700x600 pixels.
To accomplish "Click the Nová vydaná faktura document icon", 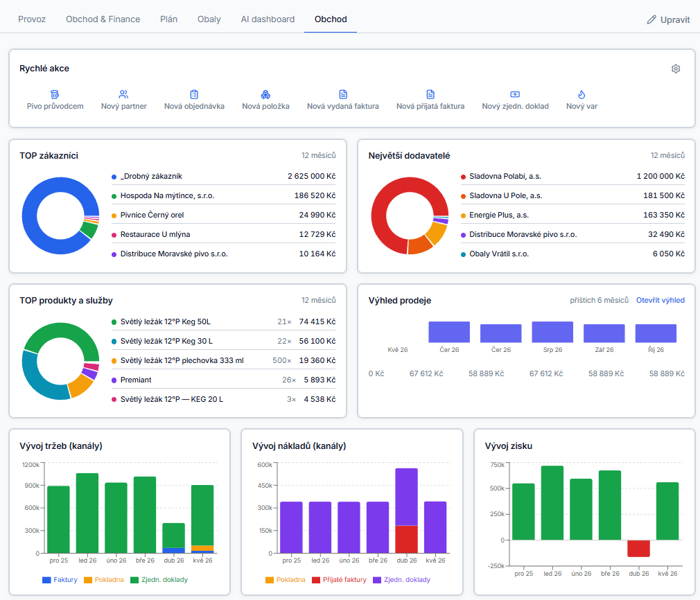I will pos(343,94).
